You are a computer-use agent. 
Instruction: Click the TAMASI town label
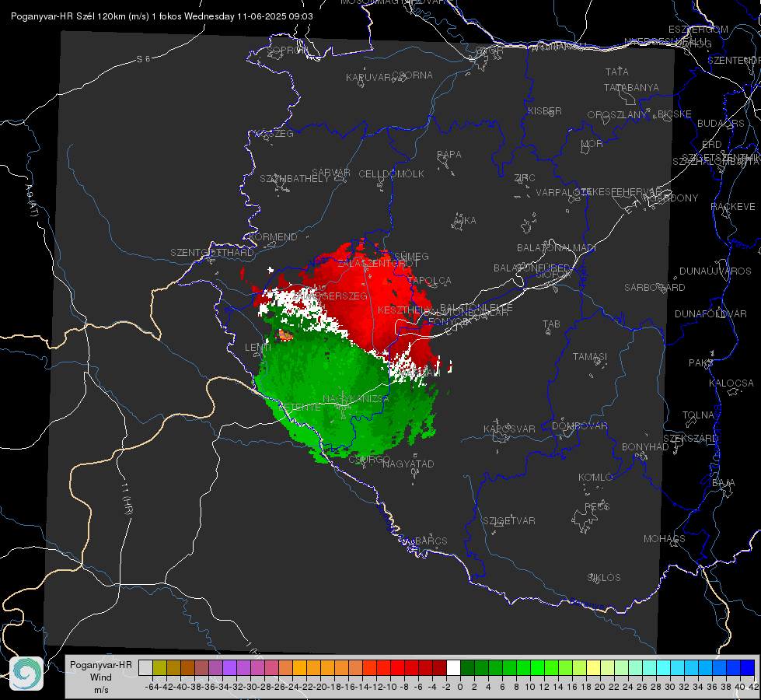point(590,356)
